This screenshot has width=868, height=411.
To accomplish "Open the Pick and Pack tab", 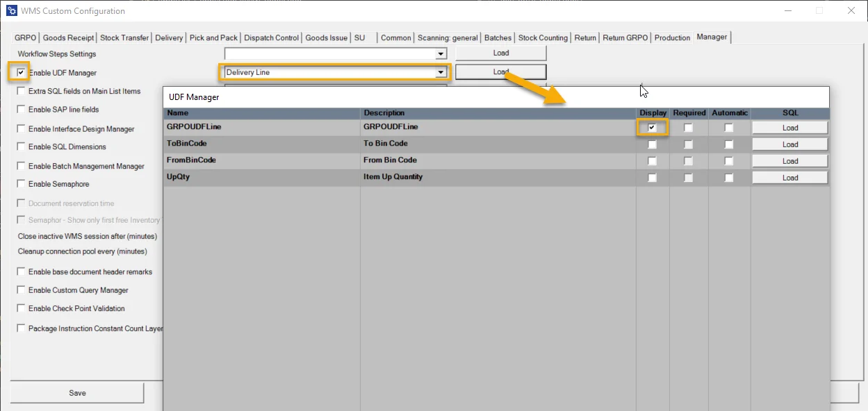I will [213, 37].
